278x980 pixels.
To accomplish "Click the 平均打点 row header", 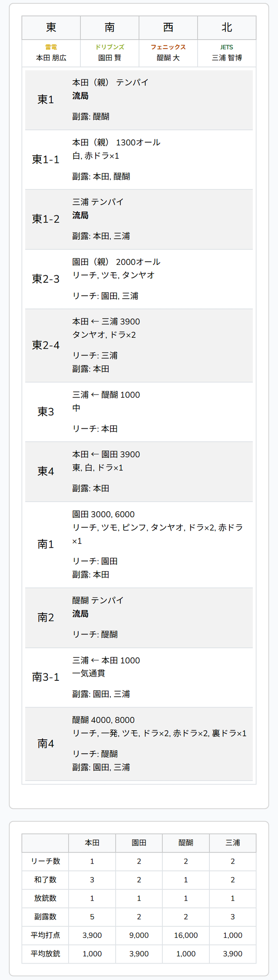I will pos(45,935).
